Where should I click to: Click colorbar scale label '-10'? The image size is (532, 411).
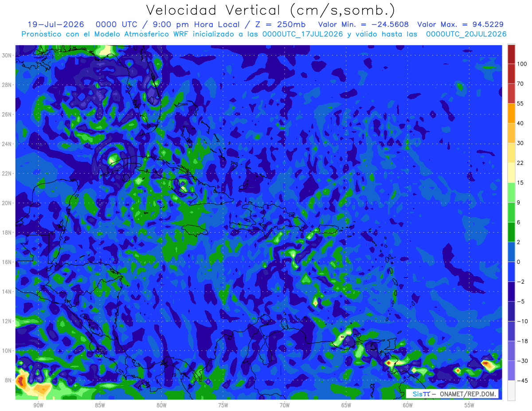point(522,321)
